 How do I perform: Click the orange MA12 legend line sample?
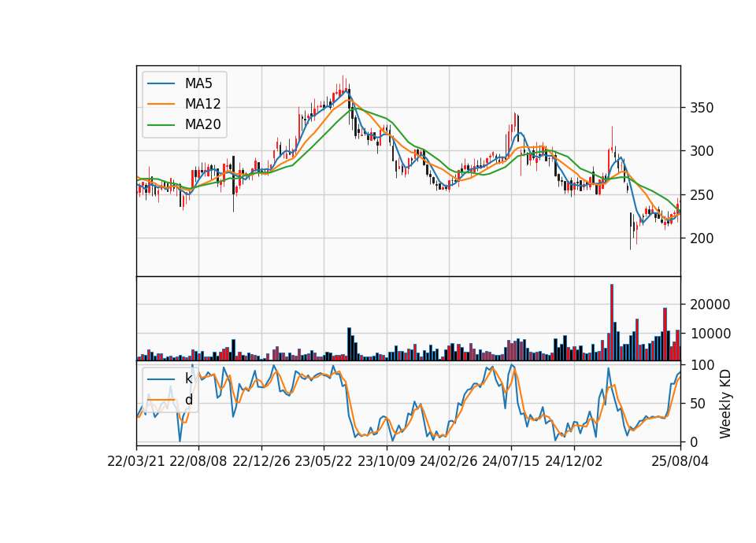[161, 104]
